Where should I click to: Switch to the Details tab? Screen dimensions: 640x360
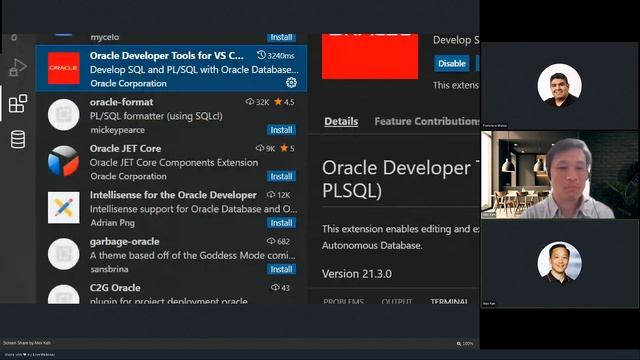click(x=341, y=121)
